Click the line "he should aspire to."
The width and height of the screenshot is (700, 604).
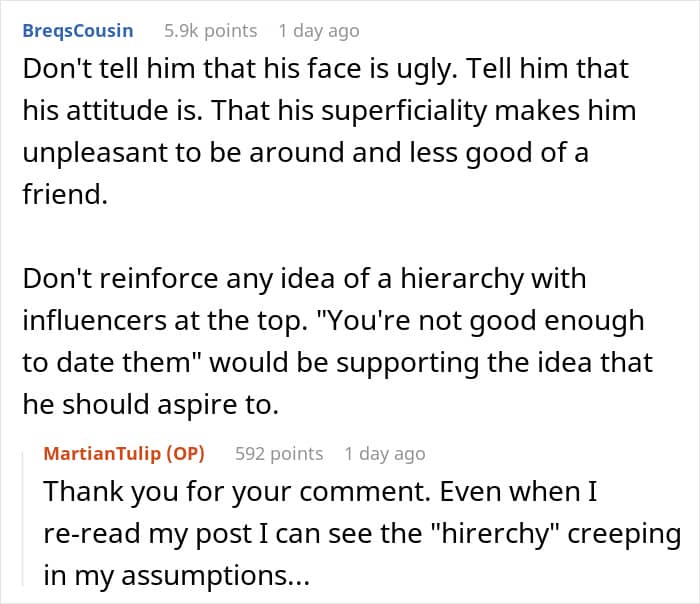click(151, 405)
